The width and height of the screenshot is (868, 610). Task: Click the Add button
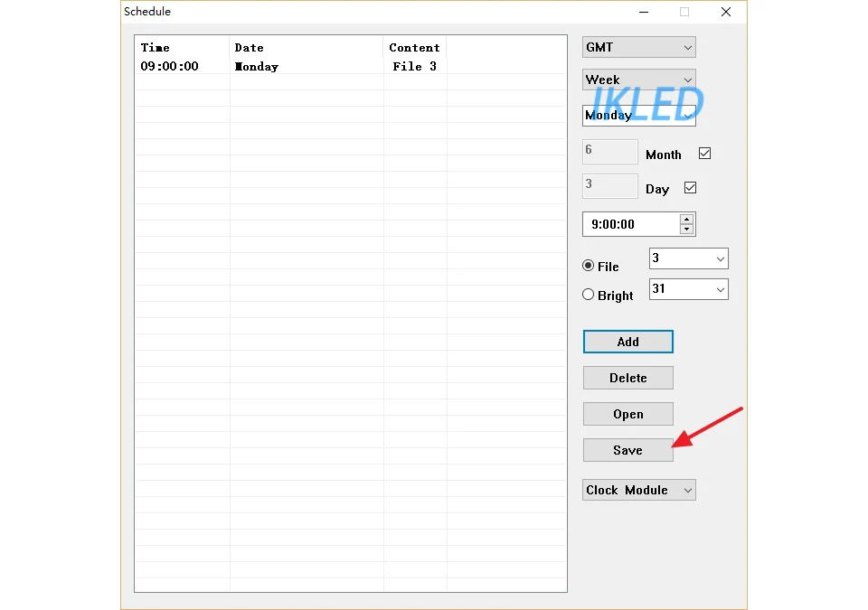(x=627, y=342)
